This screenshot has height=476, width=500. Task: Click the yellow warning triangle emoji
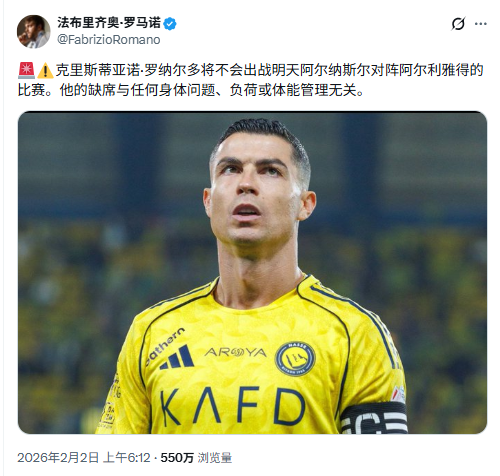click(x=45, y=71)
